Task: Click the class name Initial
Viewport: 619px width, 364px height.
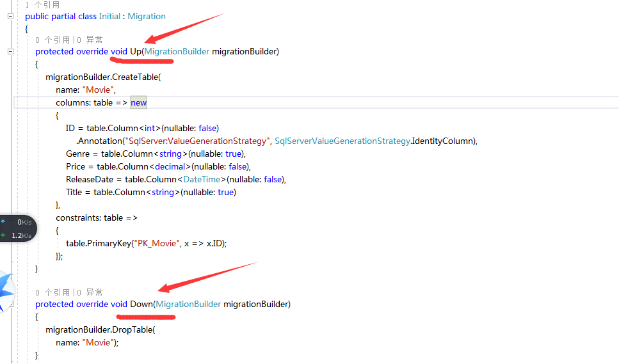Action: (109, 16)
